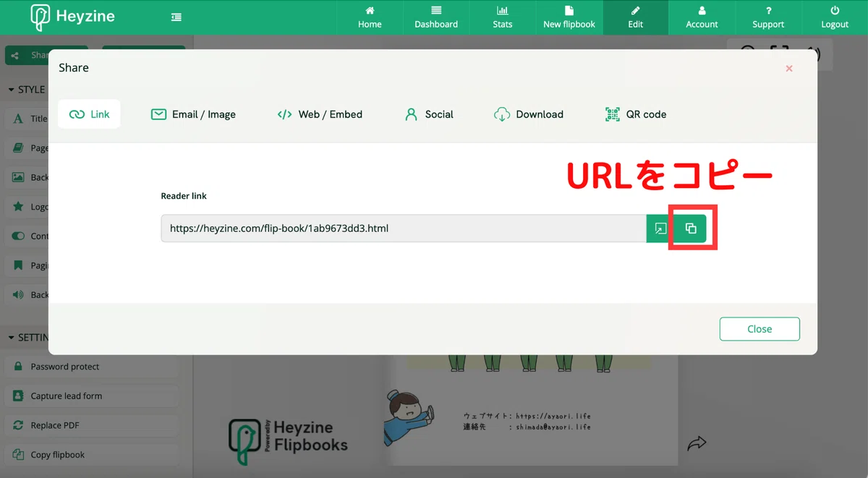Screen dimensions: 868x478
Task: Select the 'Reader link' label text
Action: coord(184,196)
